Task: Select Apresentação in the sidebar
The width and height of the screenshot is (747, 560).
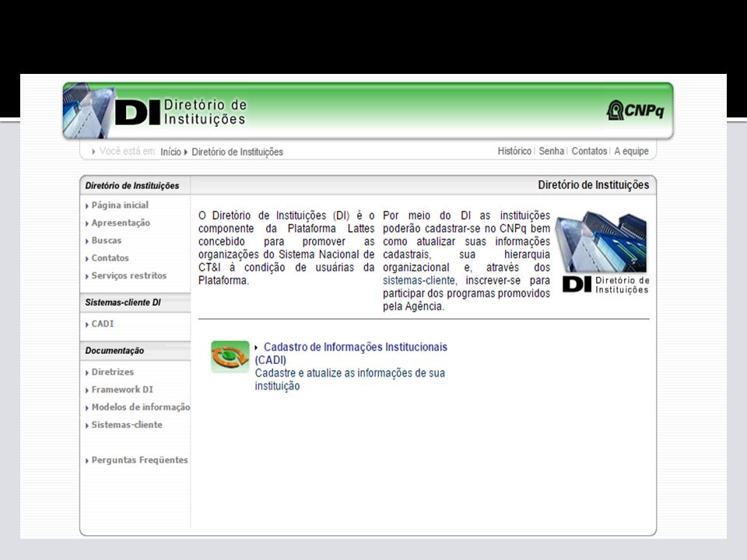Action: point(121,223)
